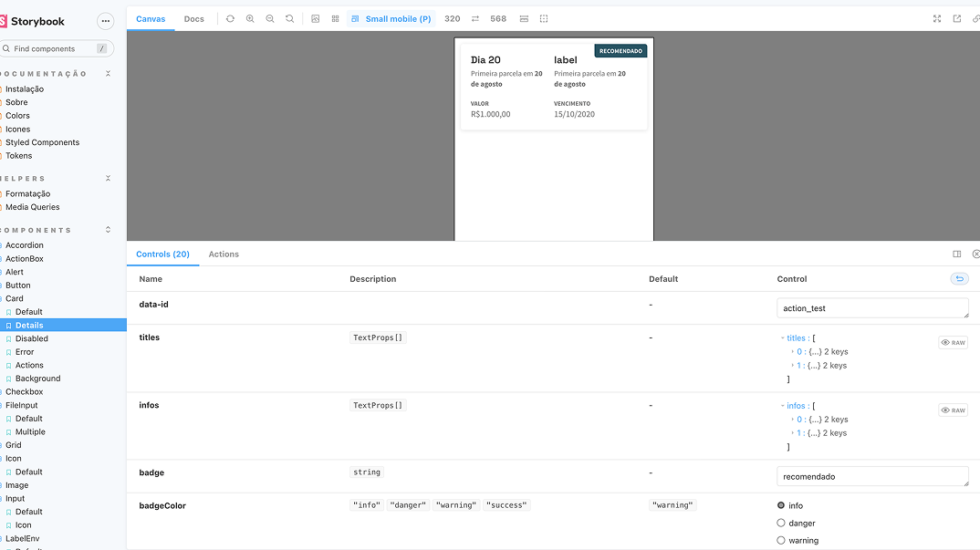
Task: Open the Media Queries helper page
Action: pyautogui.click(x=33, y=207)
